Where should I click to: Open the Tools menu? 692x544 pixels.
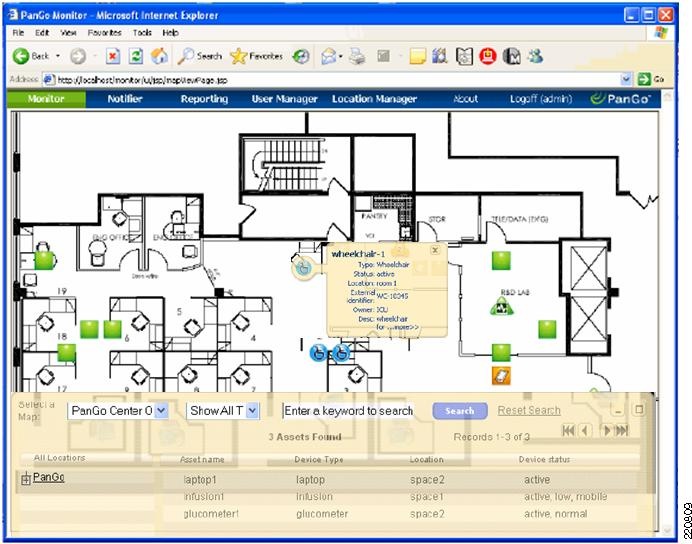[x=142, y=33]
